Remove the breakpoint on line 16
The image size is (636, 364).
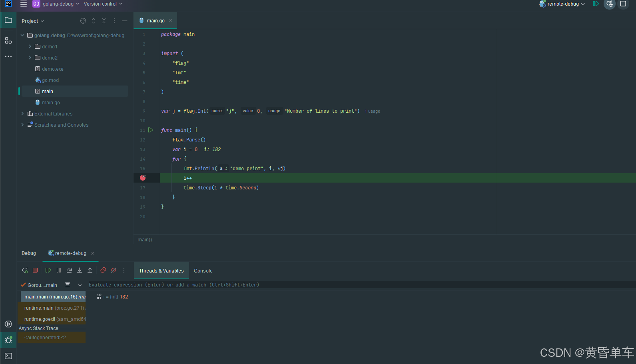click(143, 178)
